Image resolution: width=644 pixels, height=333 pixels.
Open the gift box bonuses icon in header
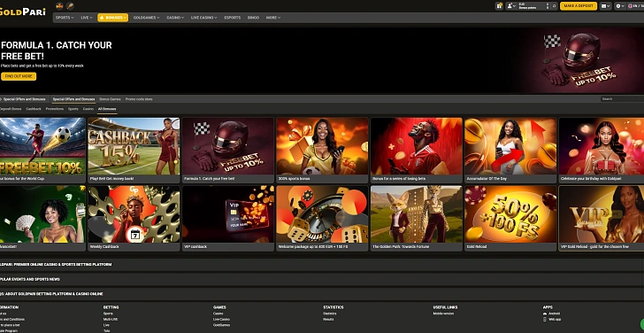(499, 5)
